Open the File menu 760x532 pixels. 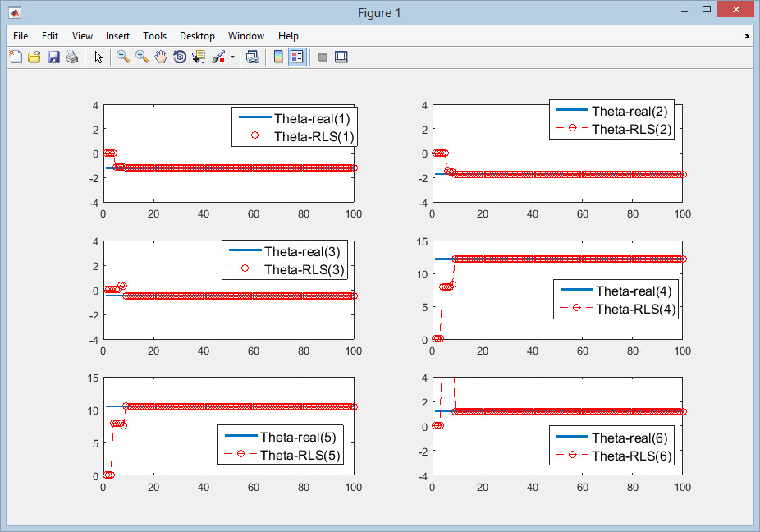21,36
